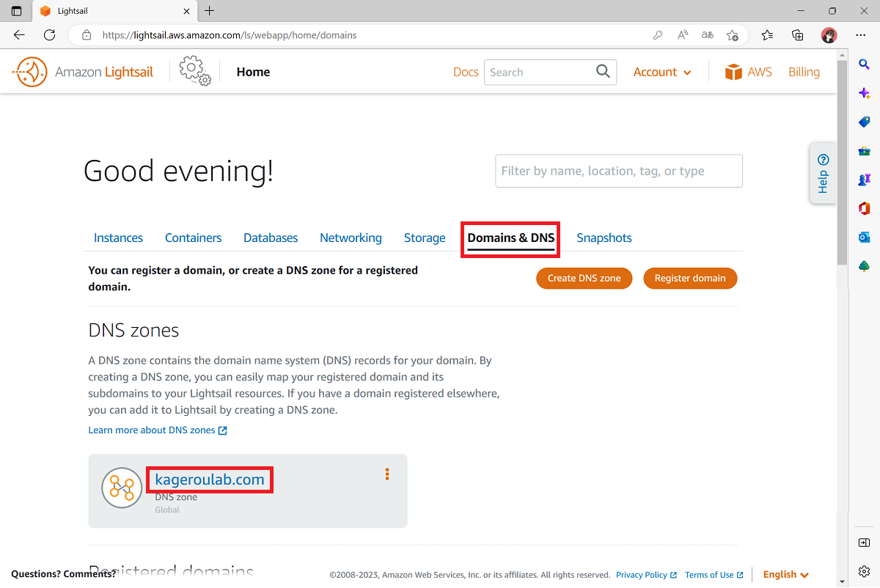Open the Learn more about DNS zones link

[x=152, y=430]
